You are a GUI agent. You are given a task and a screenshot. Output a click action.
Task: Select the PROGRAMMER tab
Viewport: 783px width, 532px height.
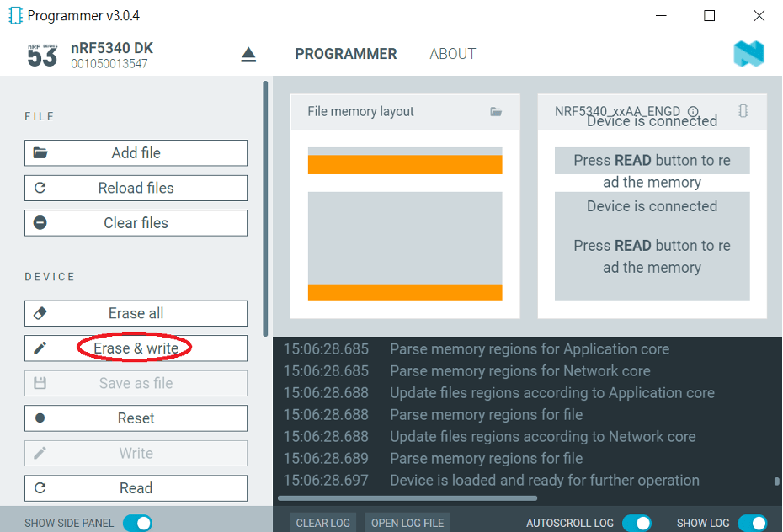345,54
